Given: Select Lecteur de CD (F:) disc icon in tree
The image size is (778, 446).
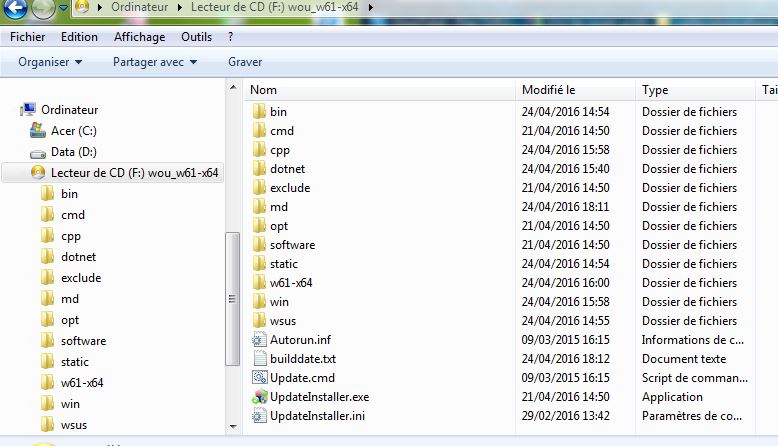Looking at the screenshot, I should [38, 173].
